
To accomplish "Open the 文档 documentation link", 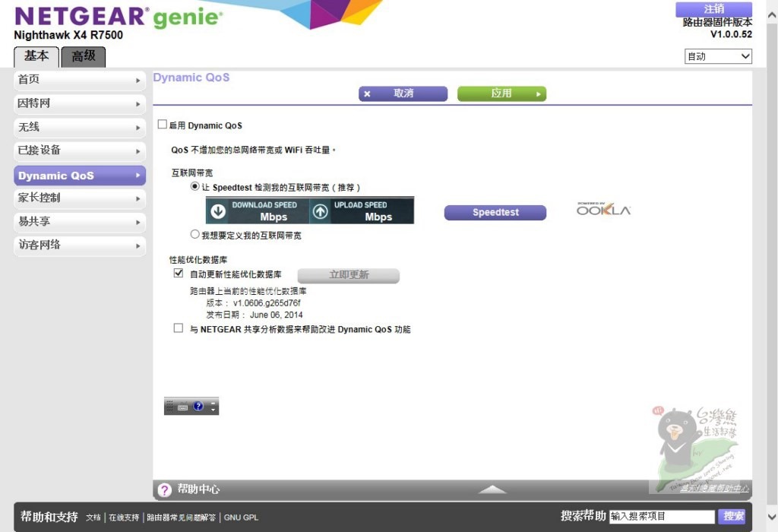I will point(93,518).
